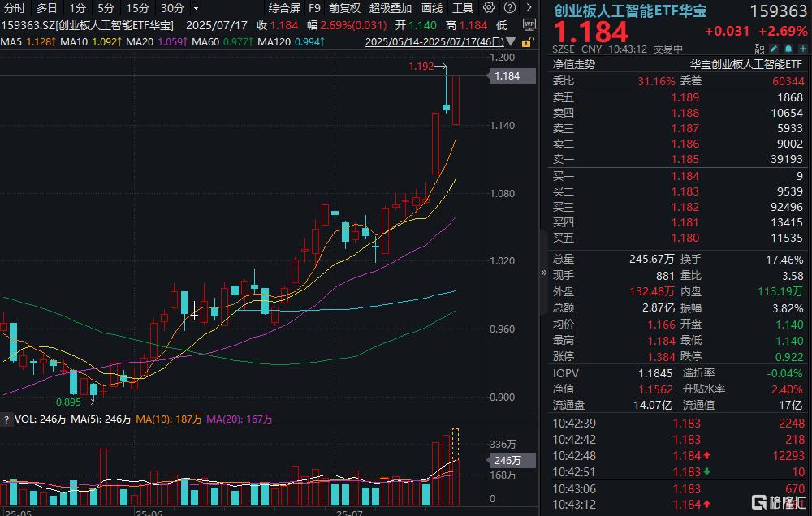Click the stock code 159363
Viewport: 812px width, 516px height.
point(779,11)
